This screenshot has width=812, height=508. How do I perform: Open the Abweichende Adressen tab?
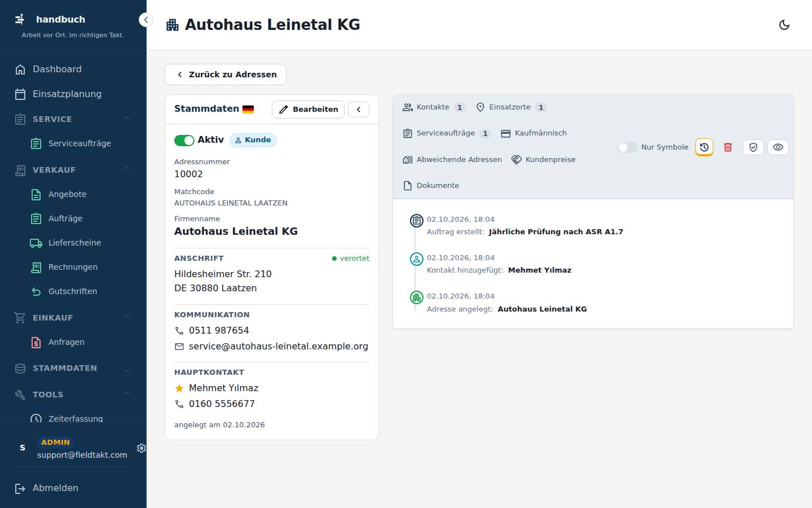tap(452, 160)
